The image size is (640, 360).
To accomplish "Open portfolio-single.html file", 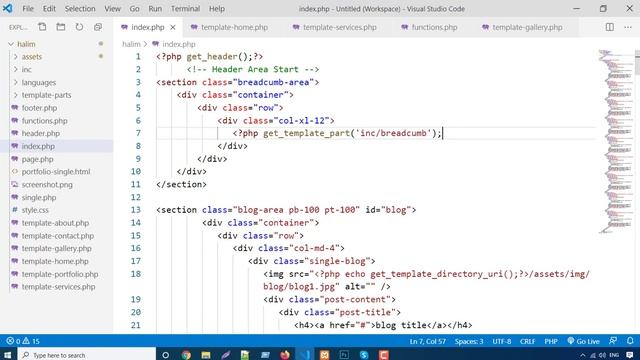I will 56,172.
